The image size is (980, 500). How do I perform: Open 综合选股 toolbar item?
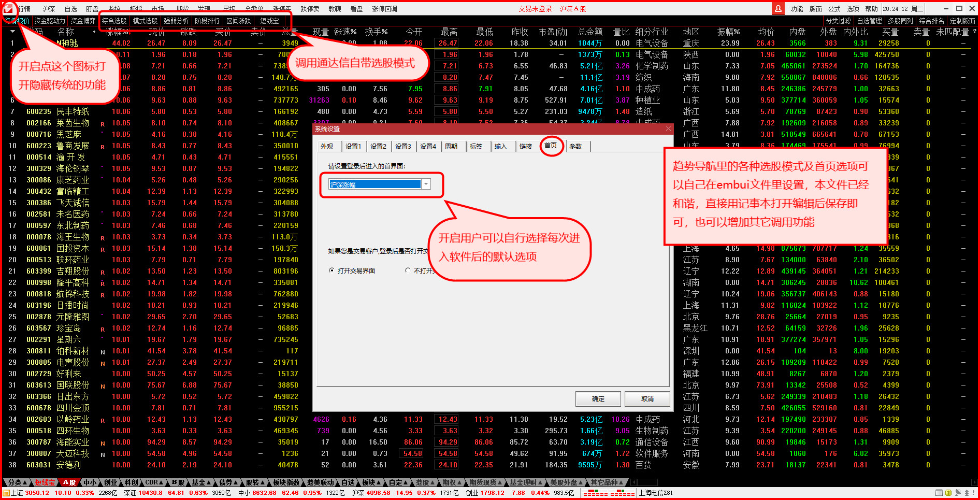[114, 21]
